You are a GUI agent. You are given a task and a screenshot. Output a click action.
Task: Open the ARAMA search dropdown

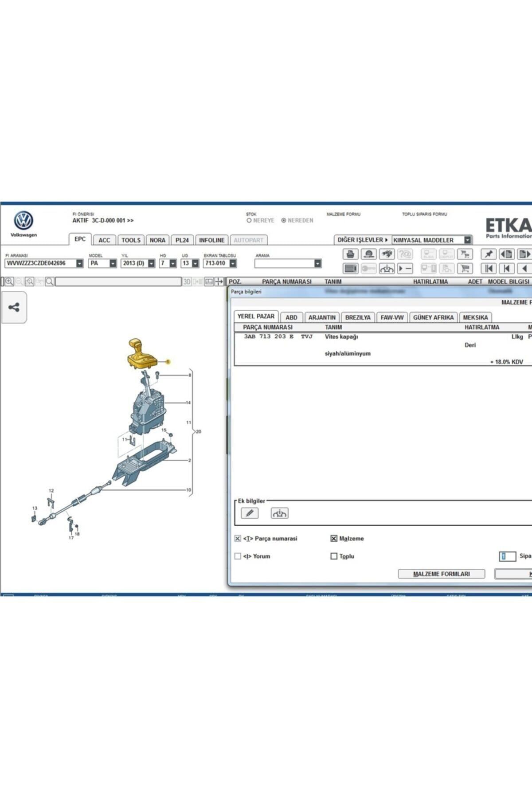tap(317, 263)
